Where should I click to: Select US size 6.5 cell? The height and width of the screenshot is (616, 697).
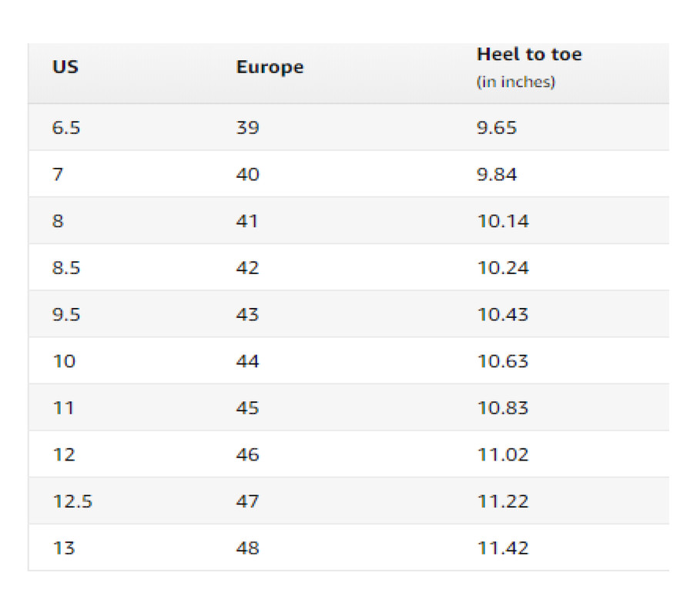66,128
